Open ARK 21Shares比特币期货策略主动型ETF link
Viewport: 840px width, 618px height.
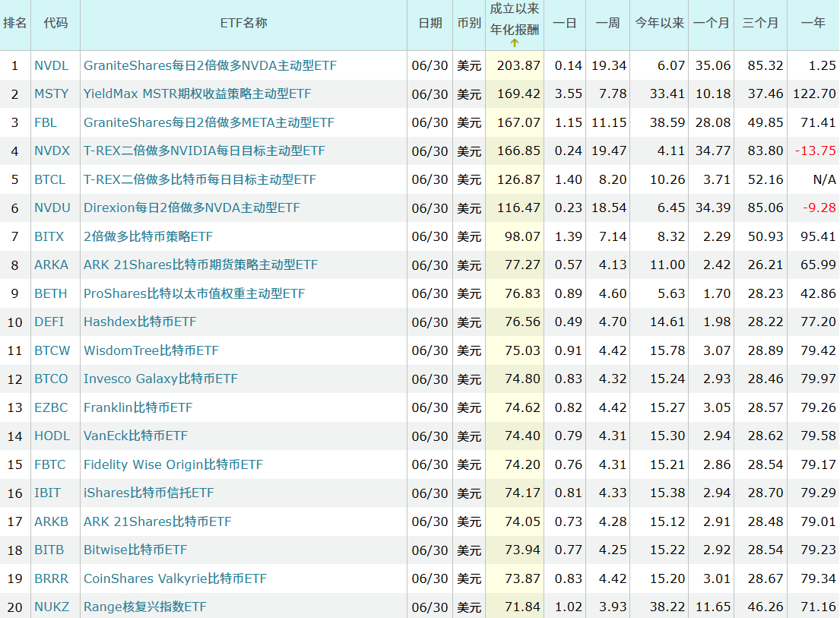(x=201, y=265)
